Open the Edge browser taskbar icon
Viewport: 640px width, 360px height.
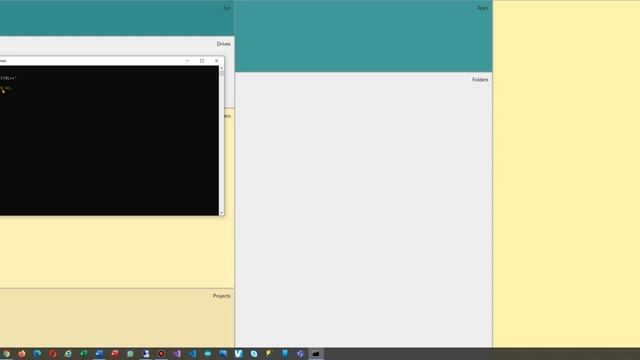tap(37, 354)
